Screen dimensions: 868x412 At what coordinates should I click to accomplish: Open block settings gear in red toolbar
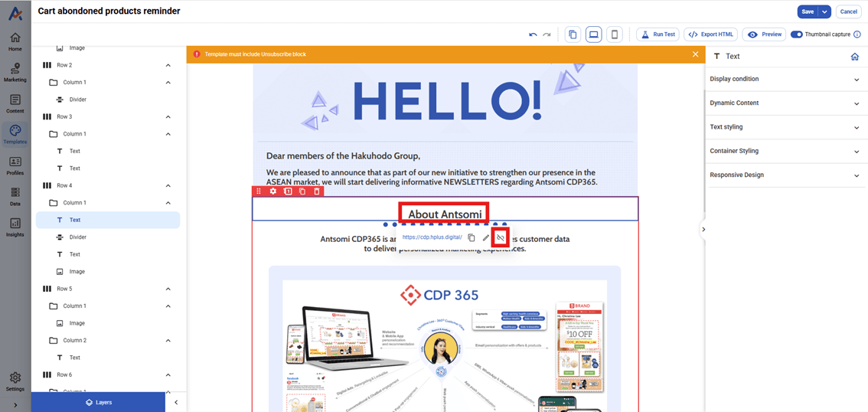(273, 191)
